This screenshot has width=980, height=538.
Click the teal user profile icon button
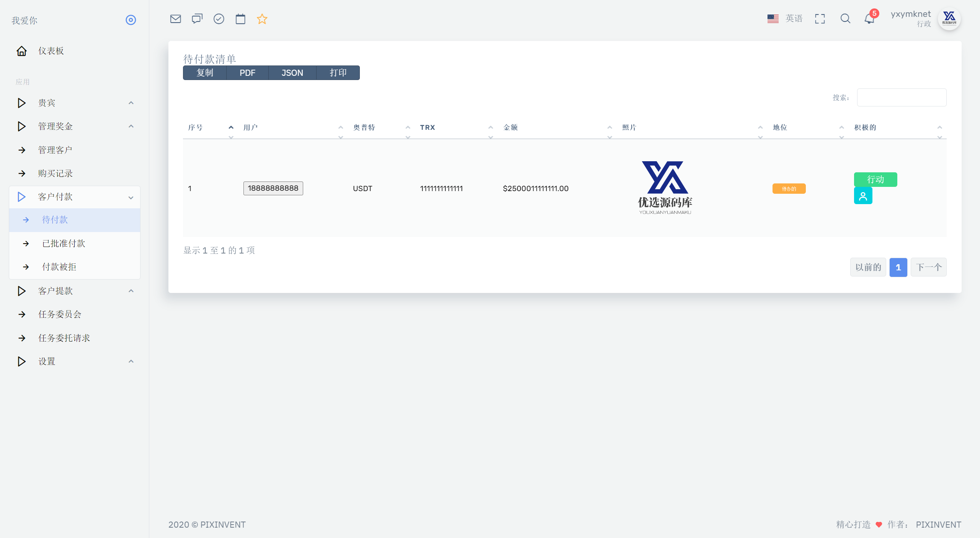(863, 196)
